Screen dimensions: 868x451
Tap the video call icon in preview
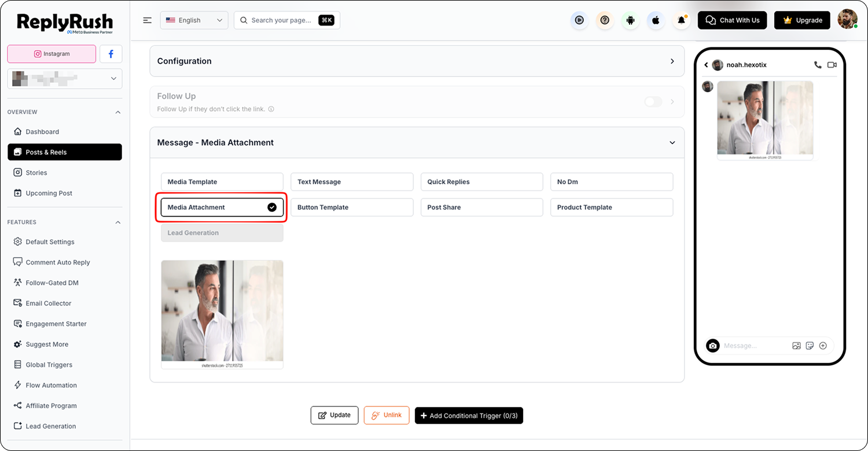[x=832, y=65]
